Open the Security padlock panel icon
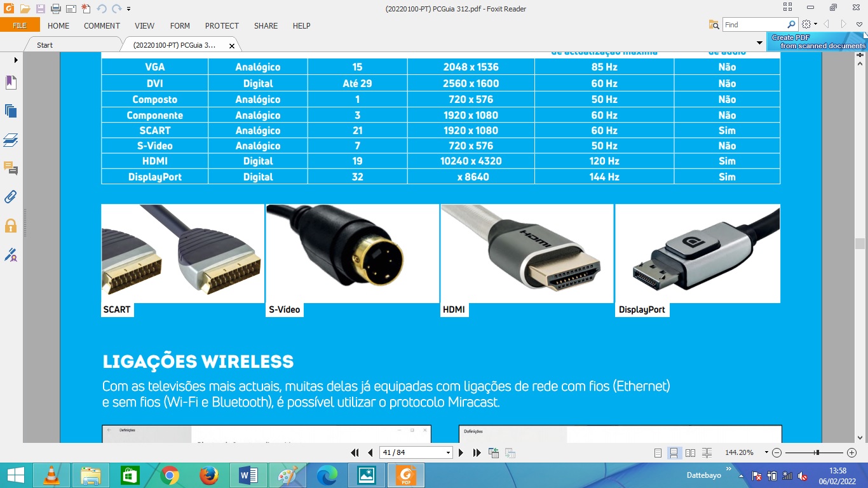The height and width of the screenshot is (488, 868). pyautogui.click(x=11, y=225)
